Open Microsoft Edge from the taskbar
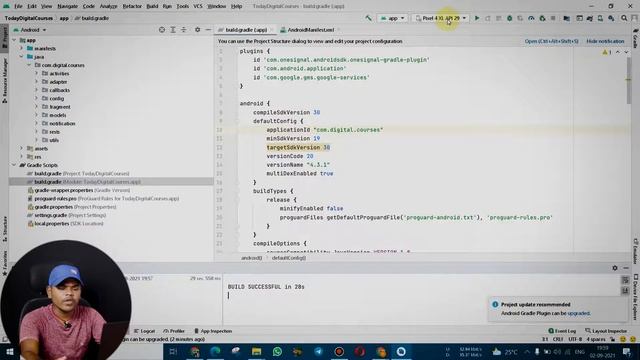 pyautogui.click(x=215, y=351)
